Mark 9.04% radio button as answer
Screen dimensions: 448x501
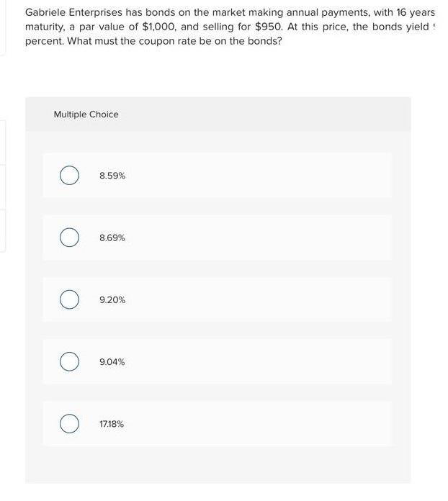tap(69, 361)
